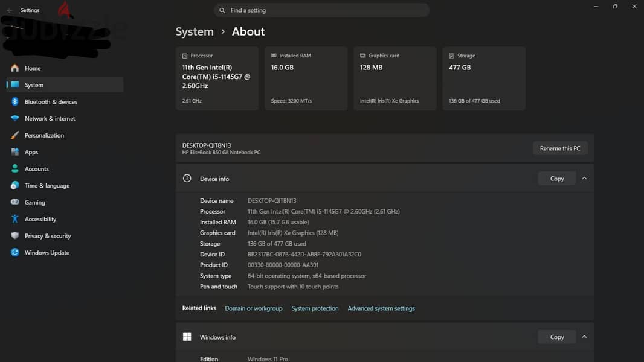Click the Storage icon on card
The image size is (644, 362).
(451, 56)
